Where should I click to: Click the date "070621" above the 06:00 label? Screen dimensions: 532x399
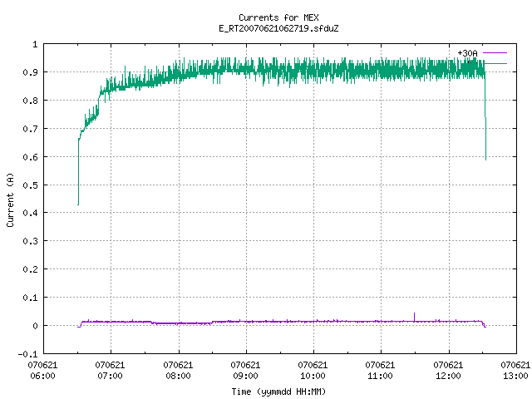(x=42, y=365)
